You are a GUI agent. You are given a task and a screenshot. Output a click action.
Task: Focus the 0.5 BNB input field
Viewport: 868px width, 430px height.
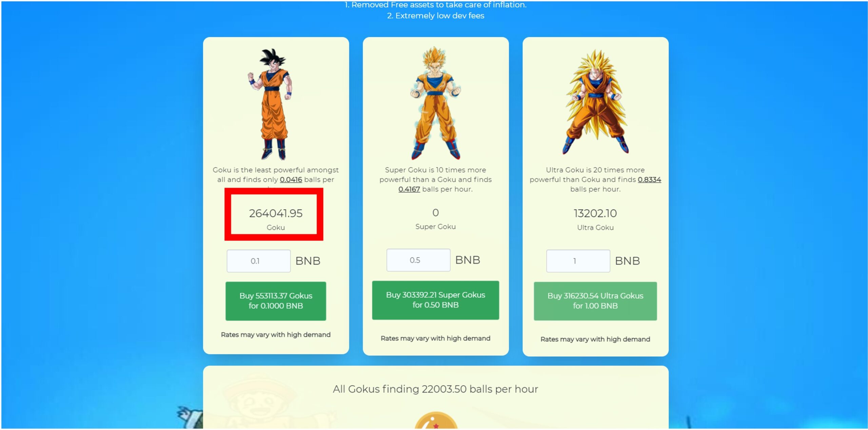point(418,260)
